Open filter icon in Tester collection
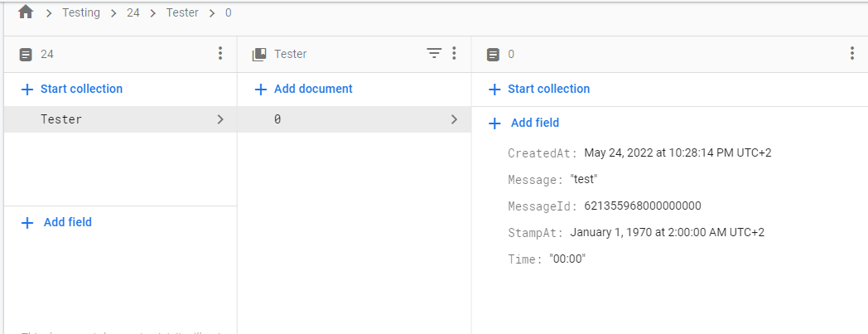The height and width of the screenshot is (334, 868). (x=434, y=54)
